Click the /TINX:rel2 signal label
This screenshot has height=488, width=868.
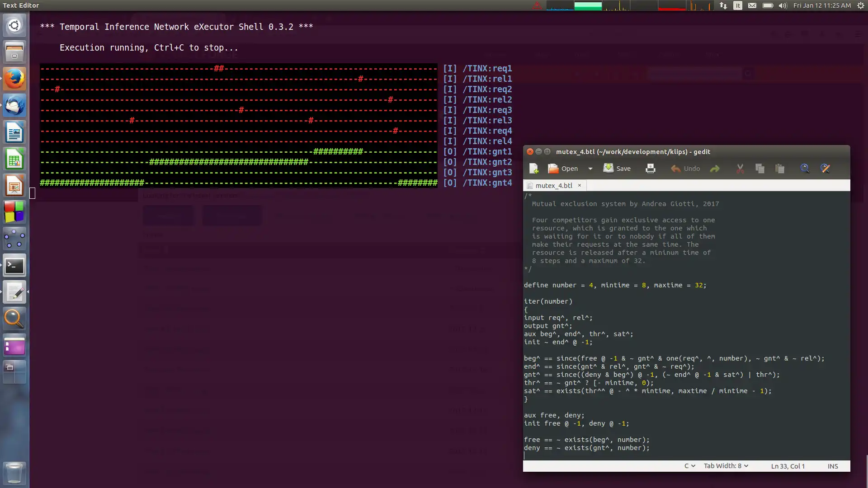point(487,99)
